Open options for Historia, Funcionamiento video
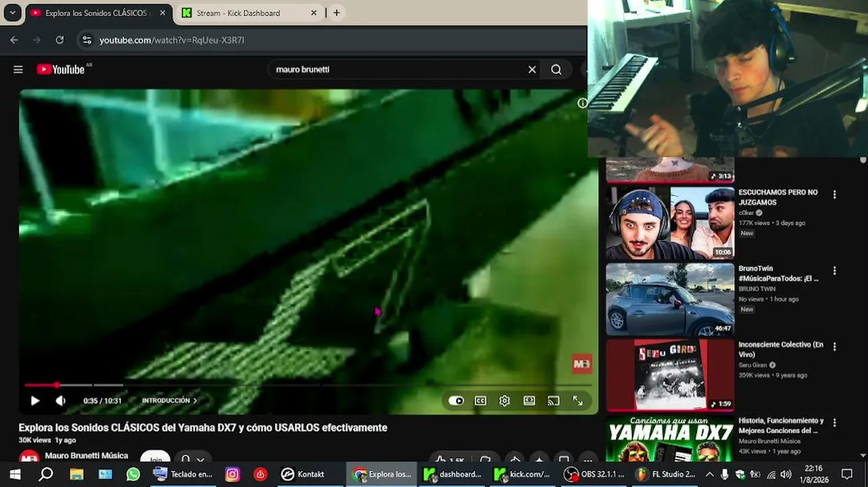This screenshot has height=487, width=868. pyautogui.click(x=834, y=423)
